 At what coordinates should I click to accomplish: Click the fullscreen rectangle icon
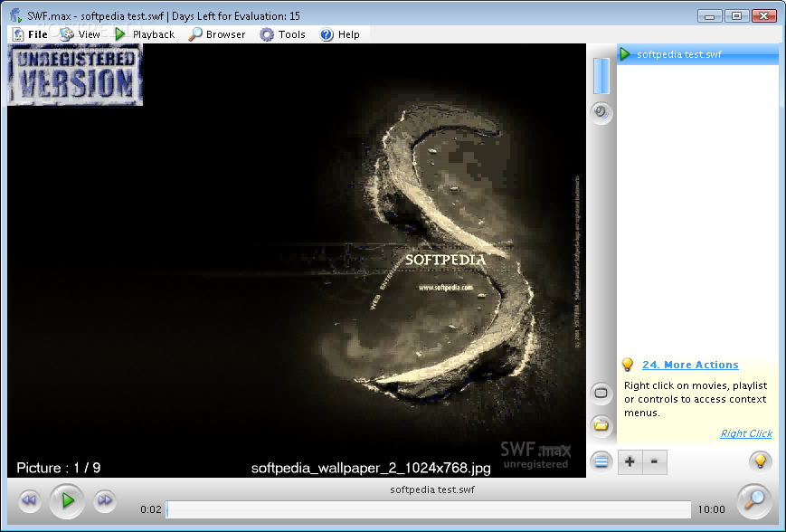(601, 393)
